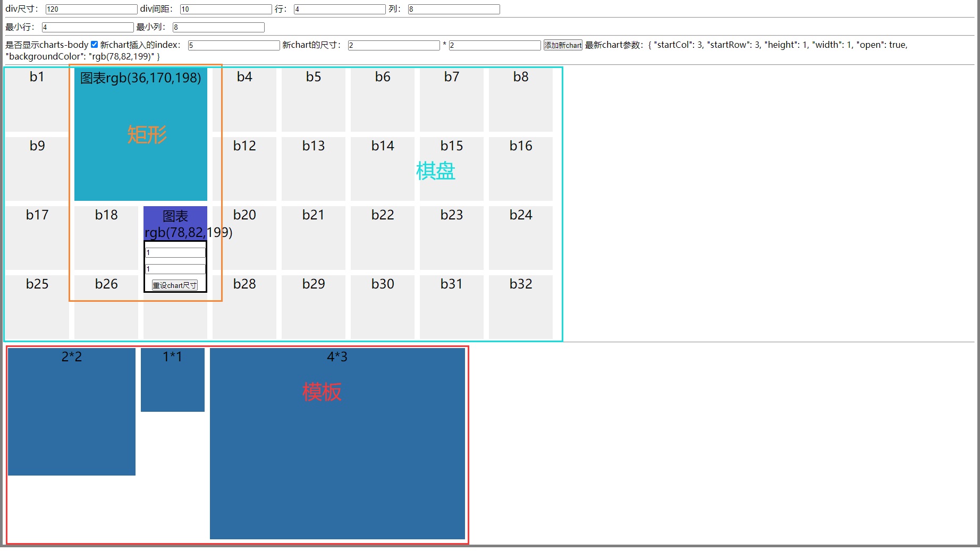The image size is (980, 551).
Task: Click grid cell b1
Action: click(x=37, y=100)
